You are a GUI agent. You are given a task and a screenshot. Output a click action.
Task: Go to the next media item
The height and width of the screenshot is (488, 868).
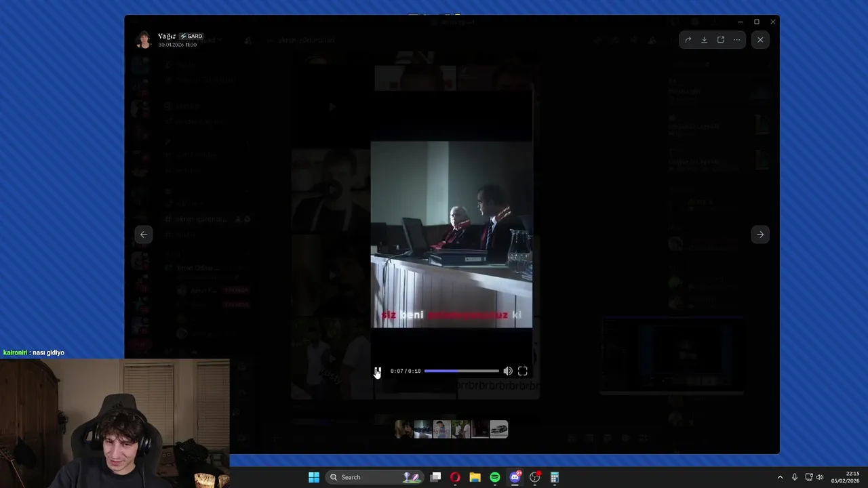[x=760, y=235]
